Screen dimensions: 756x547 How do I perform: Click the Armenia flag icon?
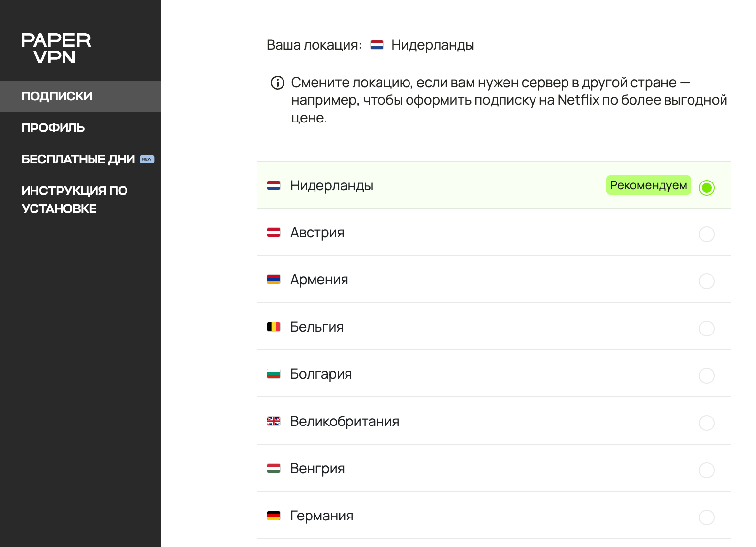274,279
